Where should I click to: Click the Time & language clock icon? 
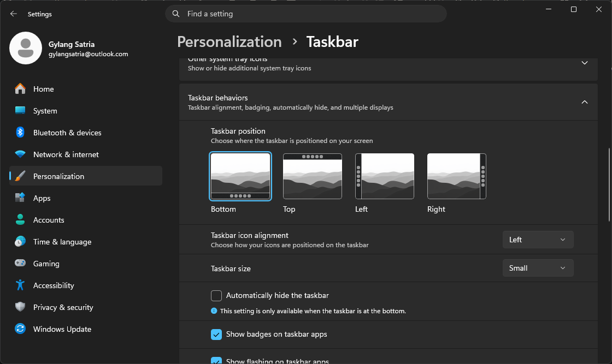(20, 242)
